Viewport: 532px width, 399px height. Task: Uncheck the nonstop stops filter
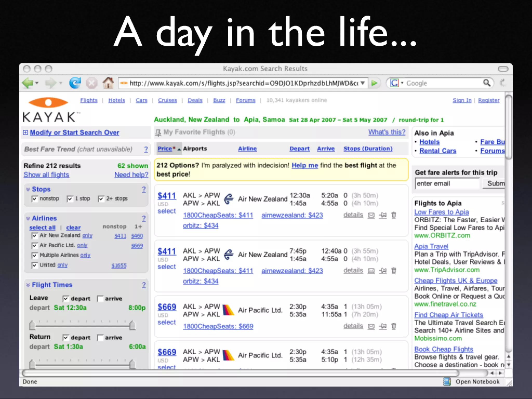[x=35, y=199]
